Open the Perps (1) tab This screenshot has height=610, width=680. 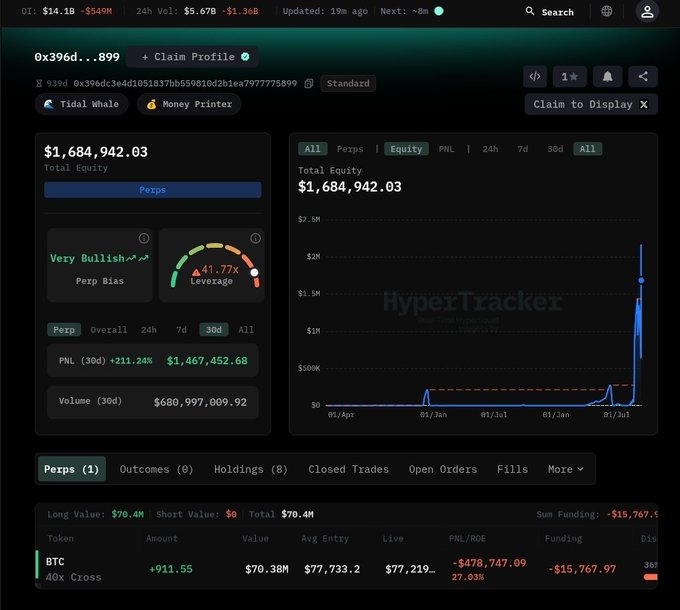pyautogui.click(x=72, y=469)
